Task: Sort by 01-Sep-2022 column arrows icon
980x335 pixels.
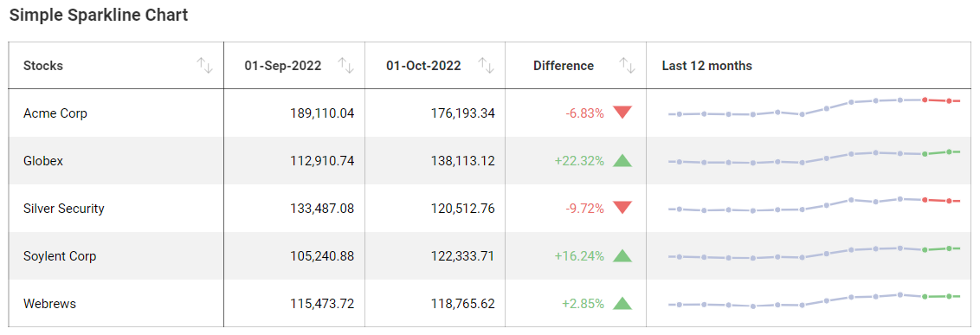Action: (x=346, y=66)
